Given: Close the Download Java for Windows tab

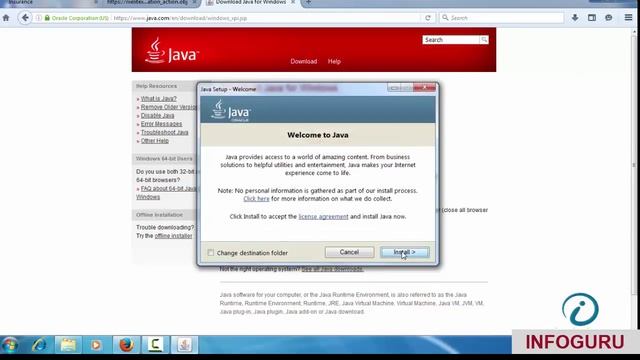Looking at the screenshot, I should tap(293, 2).
